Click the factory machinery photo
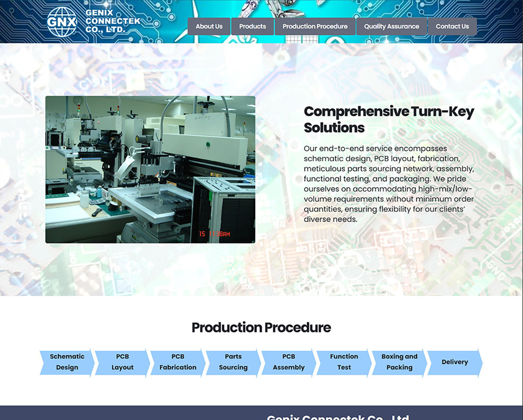 (x=150, y=169)
